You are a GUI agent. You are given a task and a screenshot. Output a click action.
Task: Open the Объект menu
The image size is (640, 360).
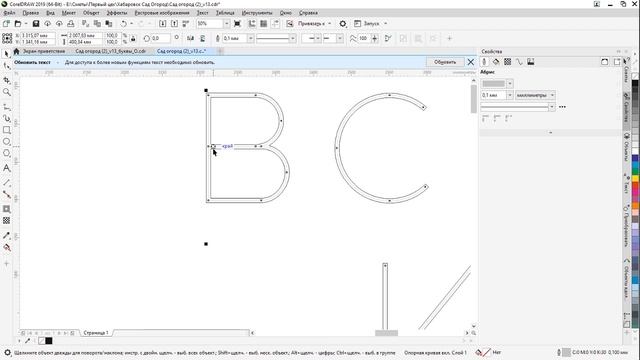(x=91, y=13)
